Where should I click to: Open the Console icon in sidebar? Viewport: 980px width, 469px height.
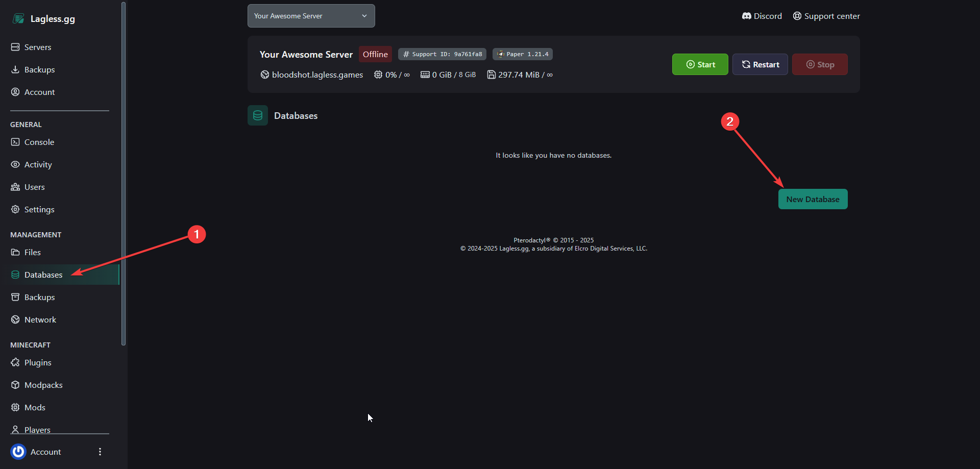tap(15, 142)
